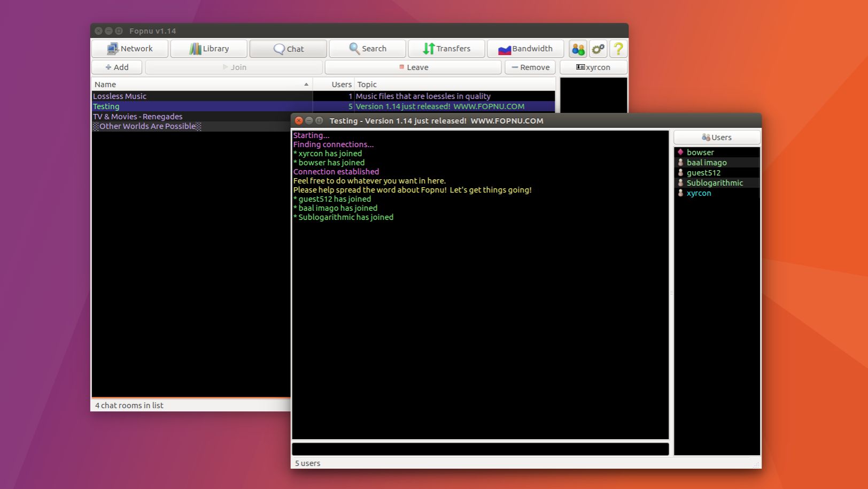
Task: Open the users icon in the toolbar
Action: coord(578,49)
